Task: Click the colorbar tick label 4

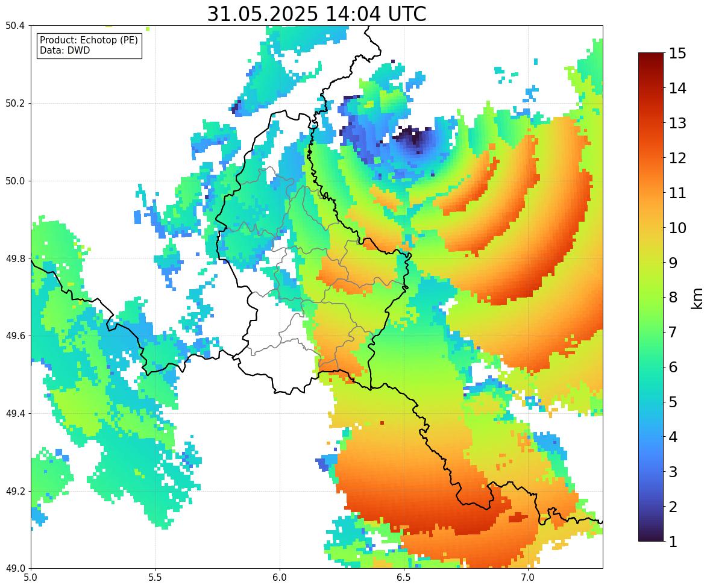Action: [673, 437]
